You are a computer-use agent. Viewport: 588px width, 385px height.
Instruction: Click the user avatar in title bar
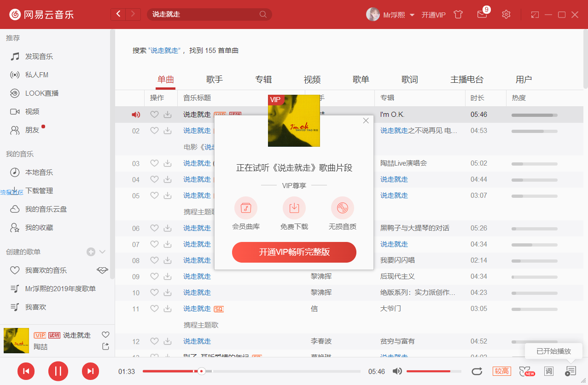[373, 14]
